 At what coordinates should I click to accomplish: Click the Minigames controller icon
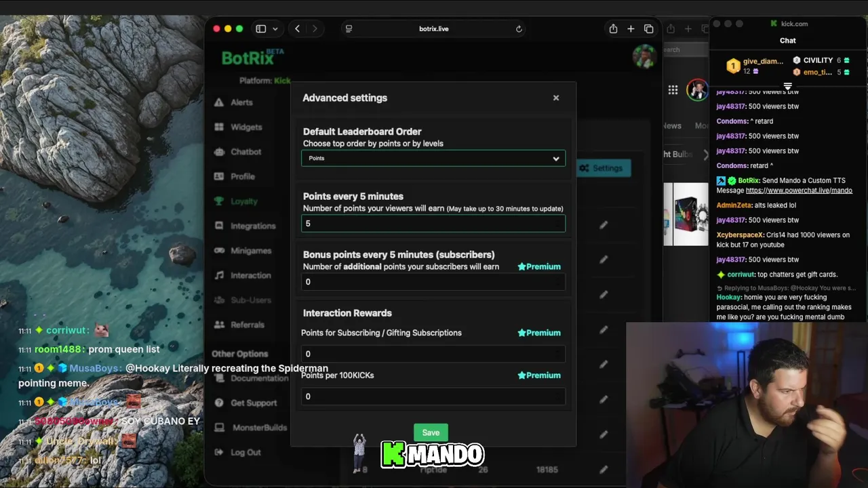point(219,251)
